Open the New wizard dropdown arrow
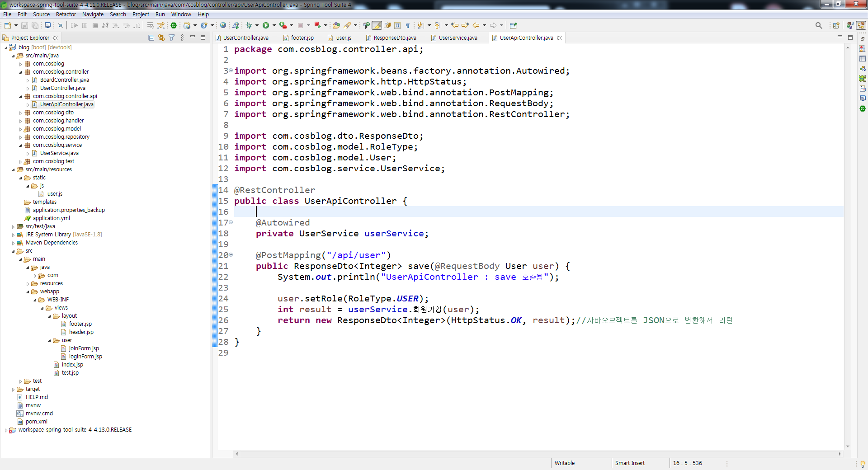The width and height of the screenshot is (868, 470). pos(16,25)
